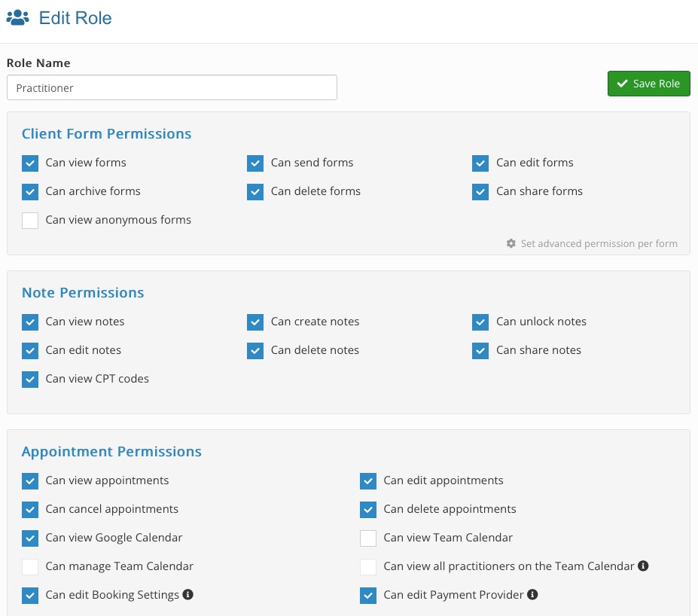Click info icon beside Can edit Booking Settings
This screenshot has height=616, width=698.
pyautogui.click(x=187, y=594)
